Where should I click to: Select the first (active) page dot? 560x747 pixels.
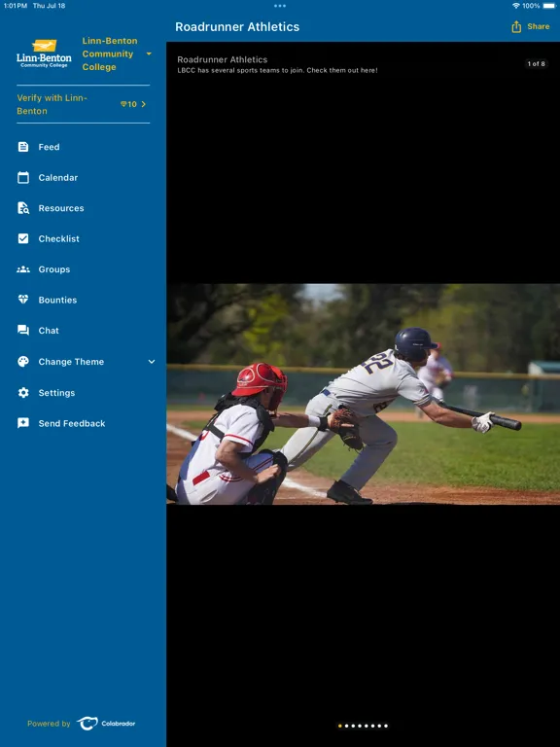(x=340, y=726)
